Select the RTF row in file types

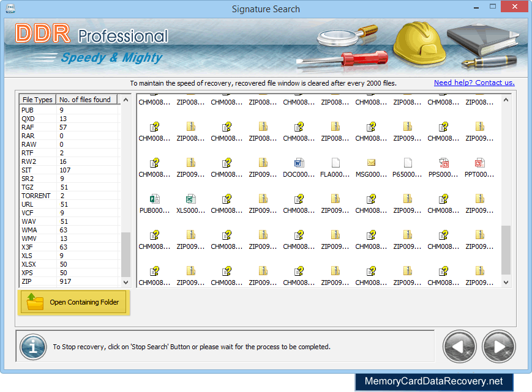[x=69, y=153]
